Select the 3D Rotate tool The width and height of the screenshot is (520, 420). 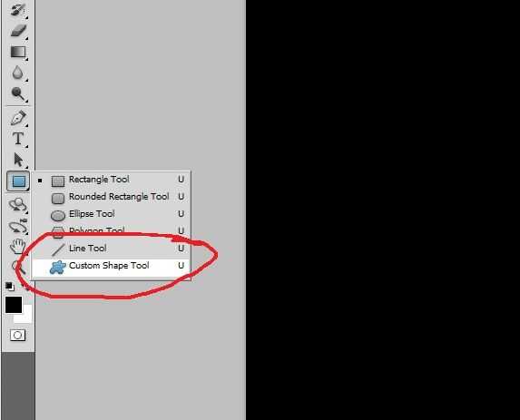[17, 205]
